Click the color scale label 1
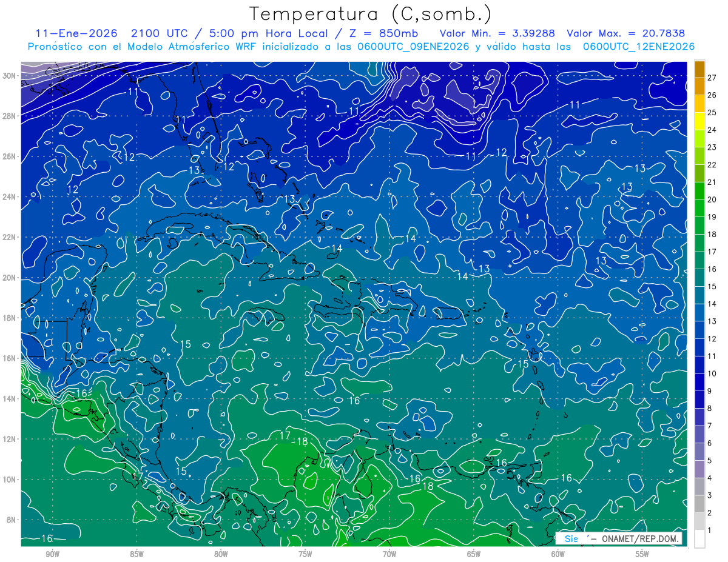 [x=710, y=530]
